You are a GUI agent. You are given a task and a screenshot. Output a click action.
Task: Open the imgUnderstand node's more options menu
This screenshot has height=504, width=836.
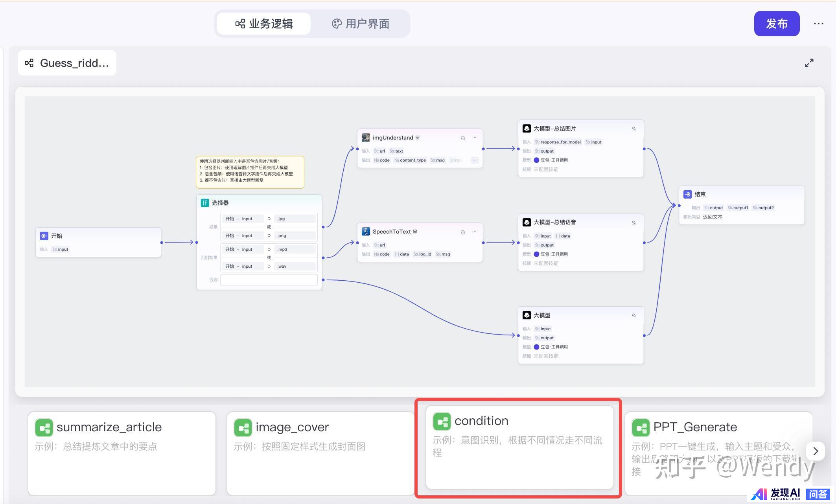point(474,138)
